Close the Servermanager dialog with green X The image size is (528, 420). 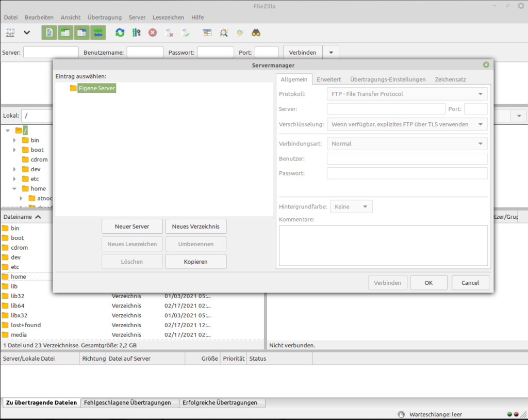[486, 64]
